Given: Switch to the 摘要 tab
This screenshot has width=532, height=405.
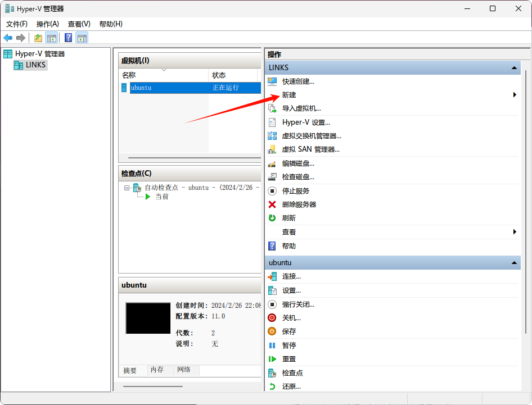Looking at the screenshot, I should [130, 370].
